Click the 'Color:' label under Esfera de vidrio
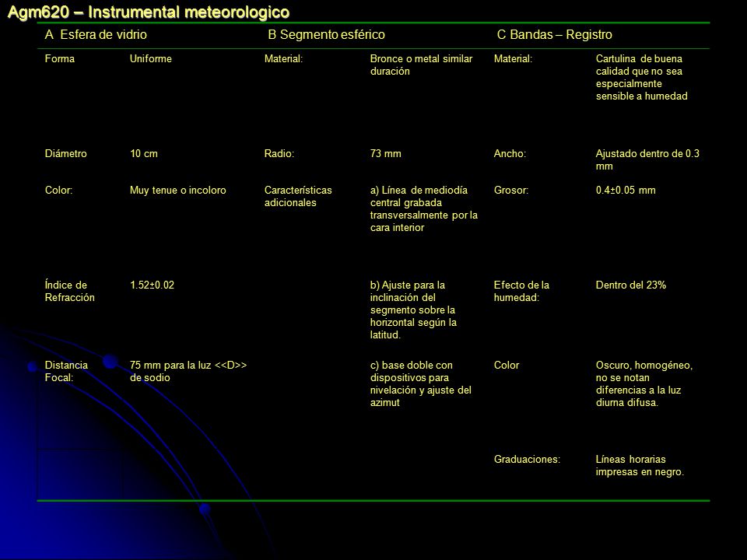747x560 pixels. pos(58,190)
